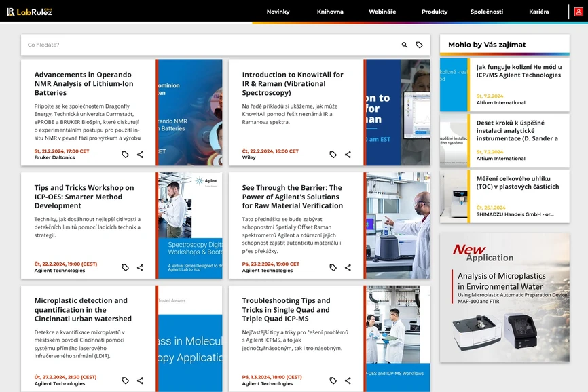The height and width of the screenshot is (392, 588).
Task: Click date 'Pá, 1.3.2024, 18:00 (CEST)'
Action: [x=272, y=377]
